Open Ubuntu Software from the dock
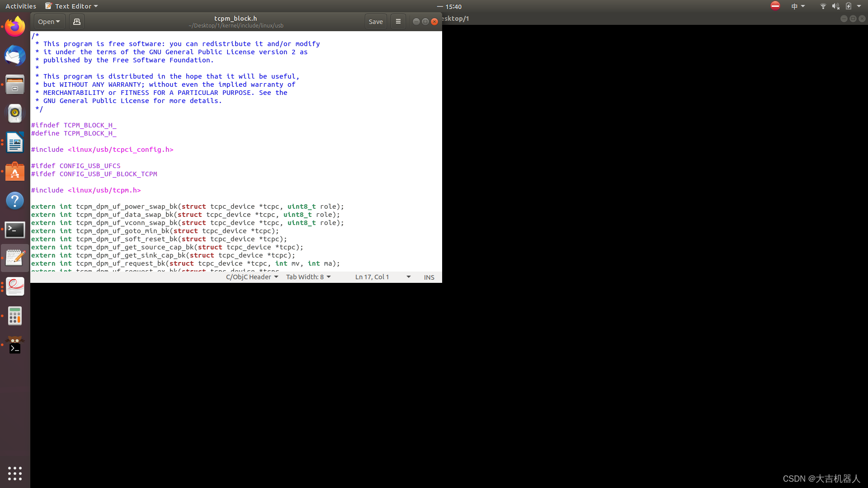Screen dimensions: 868x488 15,172
